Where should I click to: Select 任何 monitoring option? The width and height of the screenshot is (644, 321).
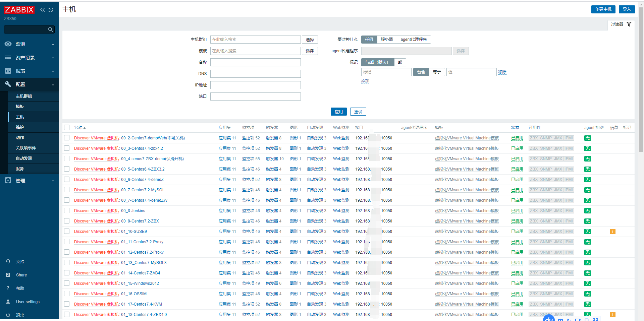coord(369,40)
